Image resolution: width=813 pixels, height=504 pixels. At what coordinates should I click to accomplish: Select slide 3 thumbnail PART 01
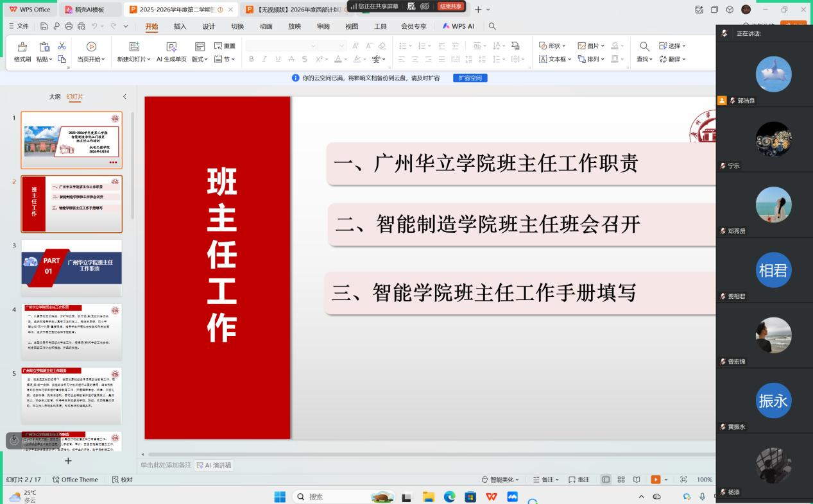[x=71, y=264]
